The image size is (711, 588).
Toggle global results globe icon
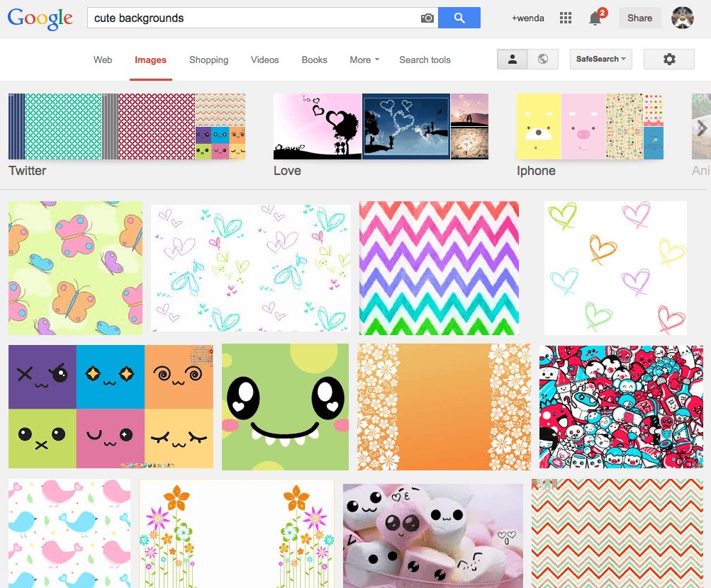(543, 59)
